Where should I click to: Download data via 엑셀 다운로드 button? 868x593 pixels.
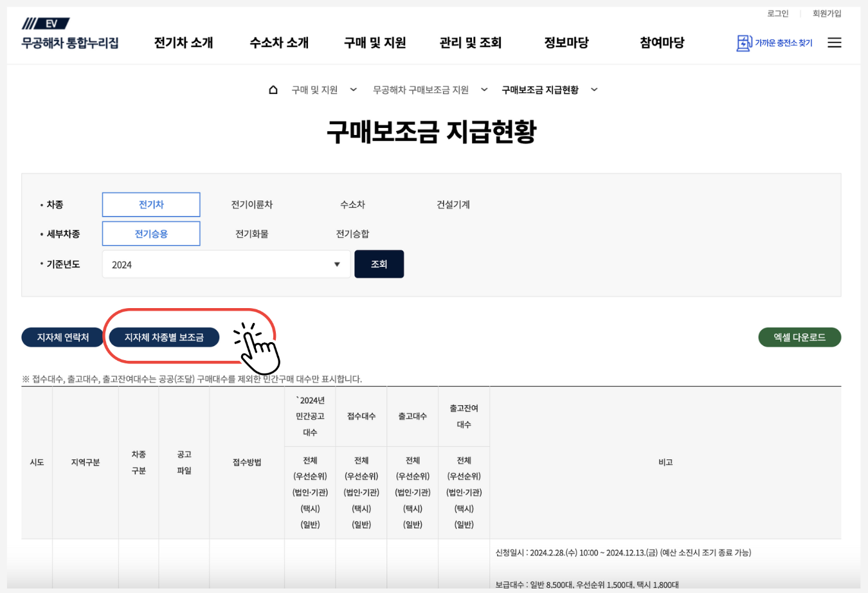point(799,336)
